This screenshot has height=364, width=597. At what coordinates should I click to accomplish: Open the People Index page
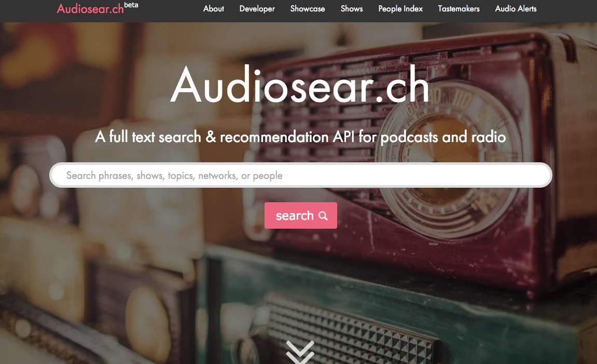pyautogui.click(x=400, y=9)
